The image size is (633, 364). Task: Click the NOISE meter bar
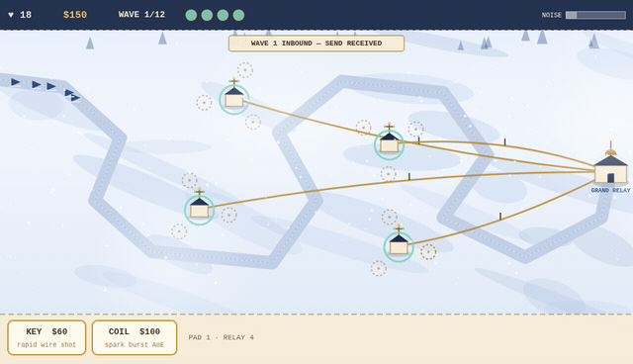pos(595,15)
